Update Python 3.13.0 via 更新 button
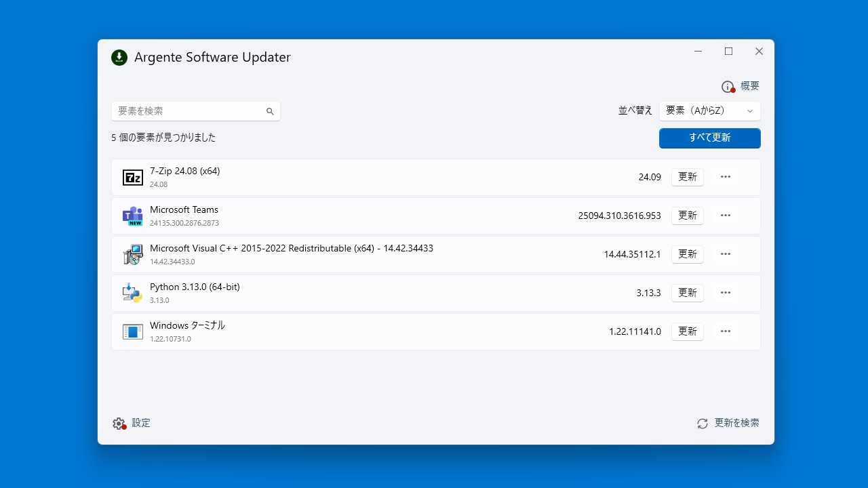 coord(688,293)
